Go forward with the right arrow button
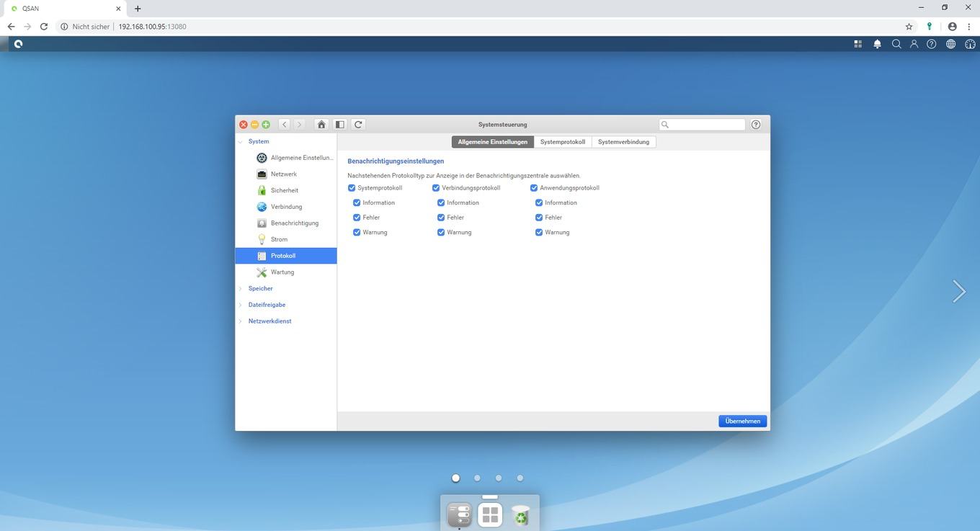The height and width of the screenshot is (531, 980). click(300, 125)
